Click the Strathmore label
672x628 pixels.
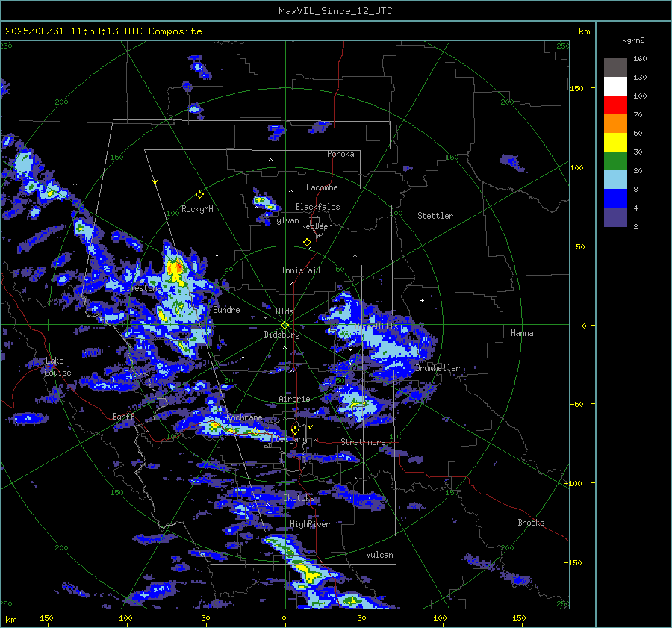pyautogui.click(x=363, y=442)
